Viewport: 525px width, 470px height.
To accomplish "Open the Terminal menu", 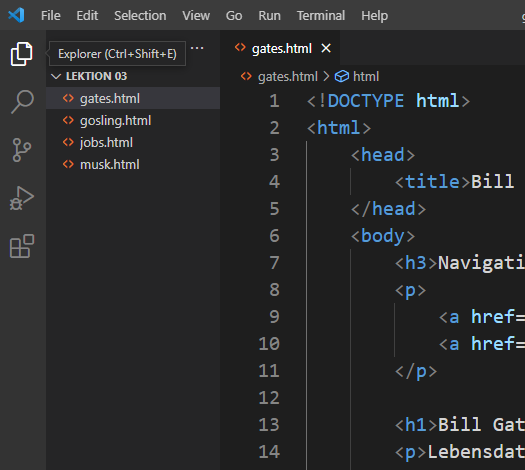I will tap(320, 15).
